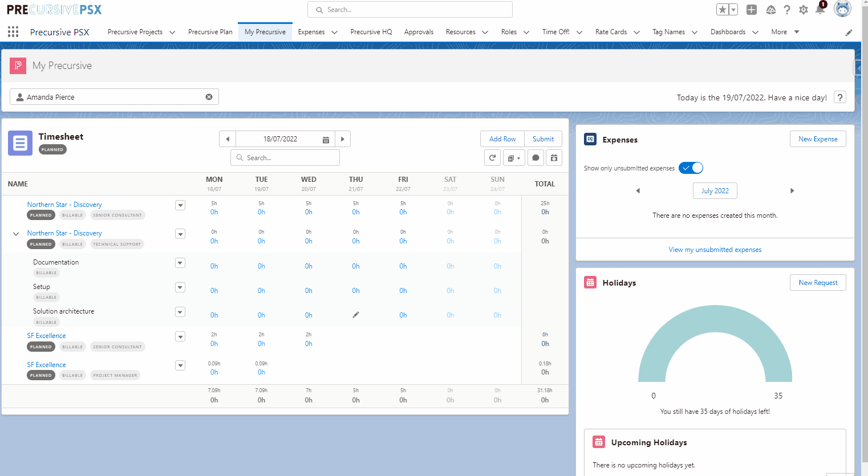
Task: Open the notifications bell
Action: coord(820,10)
